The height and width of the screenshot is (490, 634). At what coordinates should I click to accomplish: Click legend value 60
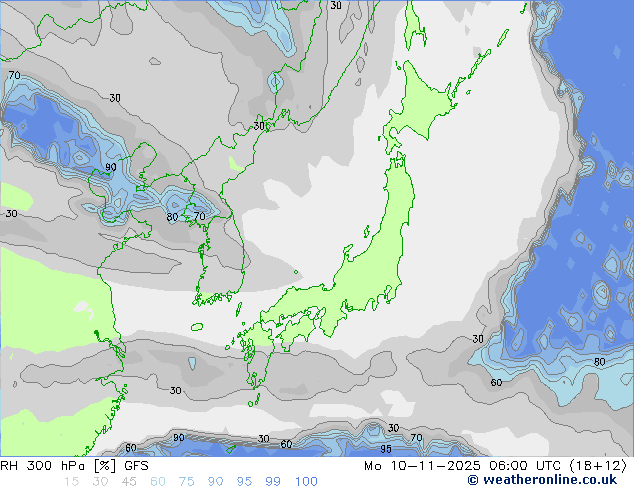(158, 482)
